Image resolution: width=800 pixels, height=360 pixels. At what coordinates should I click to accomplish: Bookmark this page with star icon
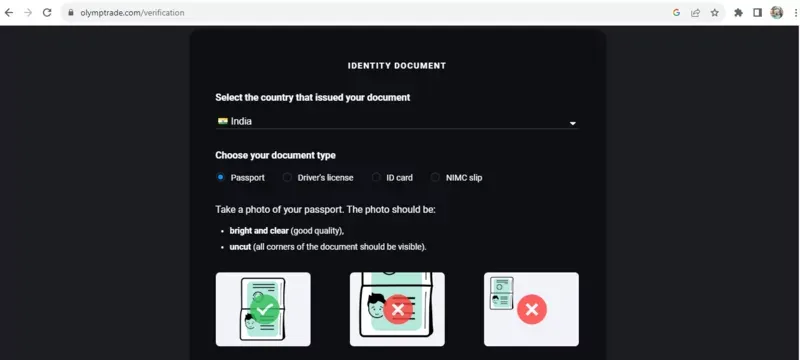(715, 13)
